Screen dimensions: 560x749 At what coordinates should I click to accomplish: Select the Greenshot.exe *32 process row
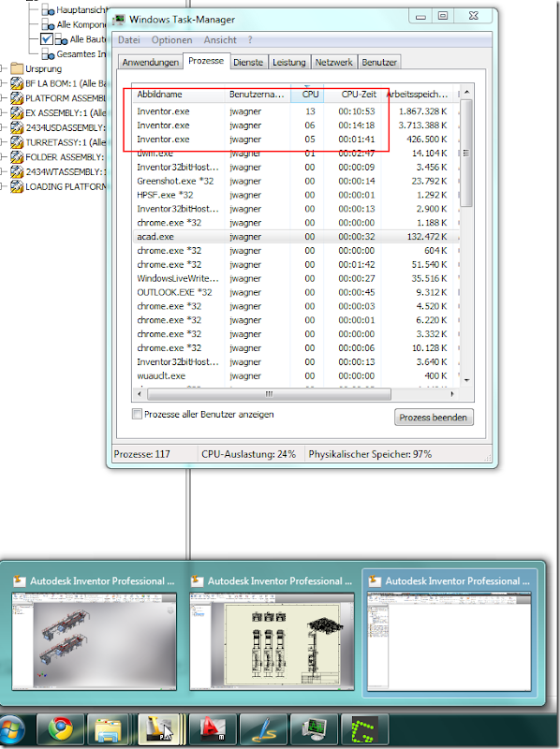(x=296, y=181)
